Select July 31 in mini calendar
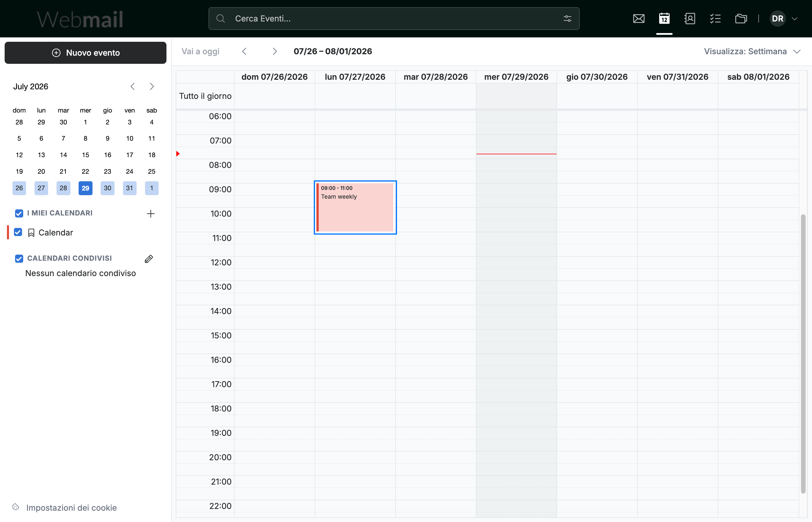 click(129, 188)
